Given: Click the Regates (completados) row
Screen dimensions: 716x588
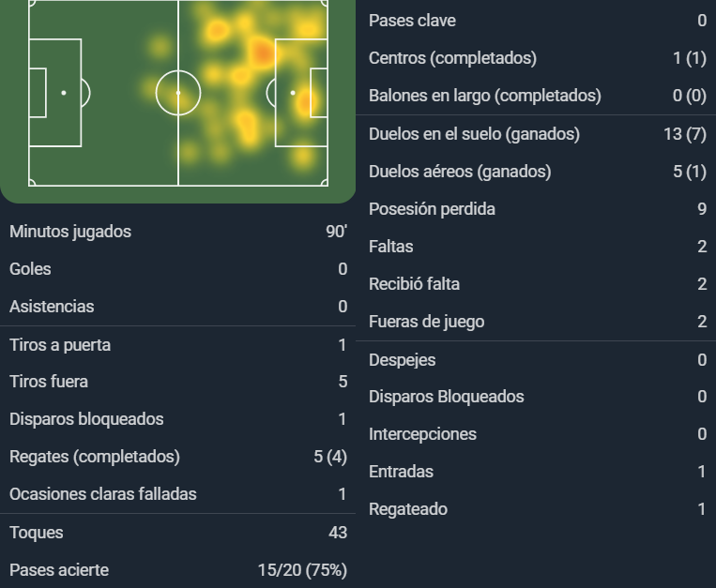Looking at the screenshot, I should click(178, 457).
